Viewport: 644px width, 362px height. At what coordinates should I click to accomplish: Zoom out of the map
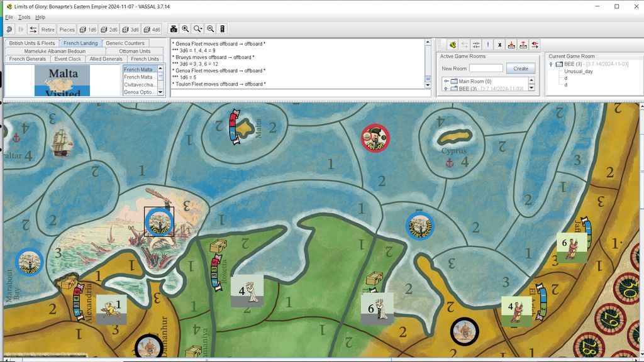coord(210,29)
